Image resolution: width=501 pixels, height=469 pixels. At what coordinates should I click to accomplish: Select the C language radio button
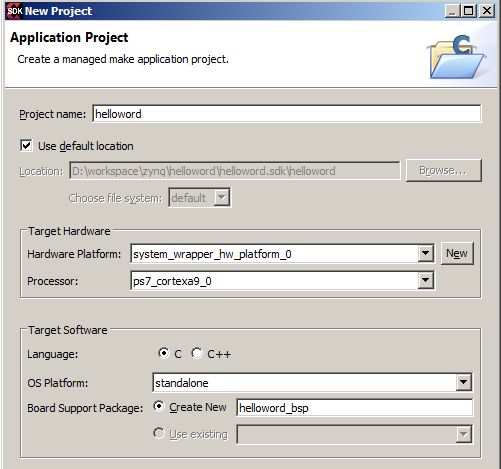point(163,353)
